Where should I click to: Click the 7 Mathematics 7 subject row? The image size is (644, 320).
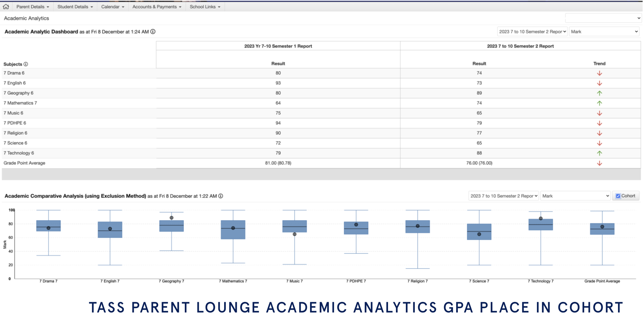(x=20, y=103)
